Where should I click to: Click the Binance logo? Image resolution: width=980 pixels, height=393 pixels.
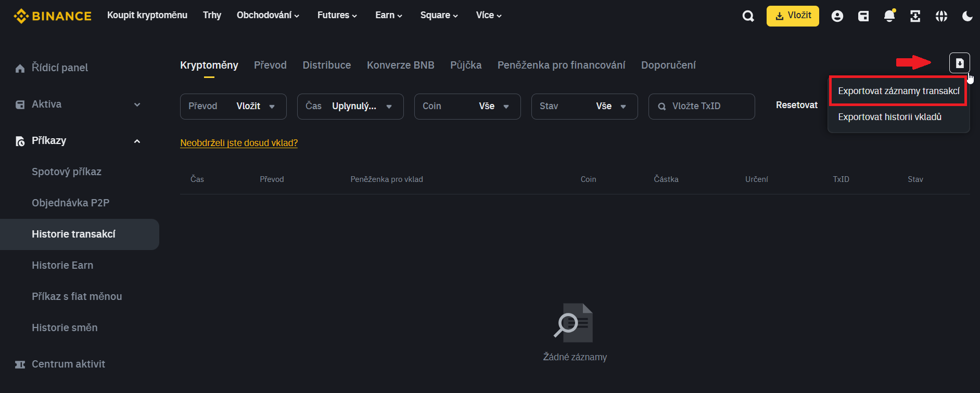[53, 16]
